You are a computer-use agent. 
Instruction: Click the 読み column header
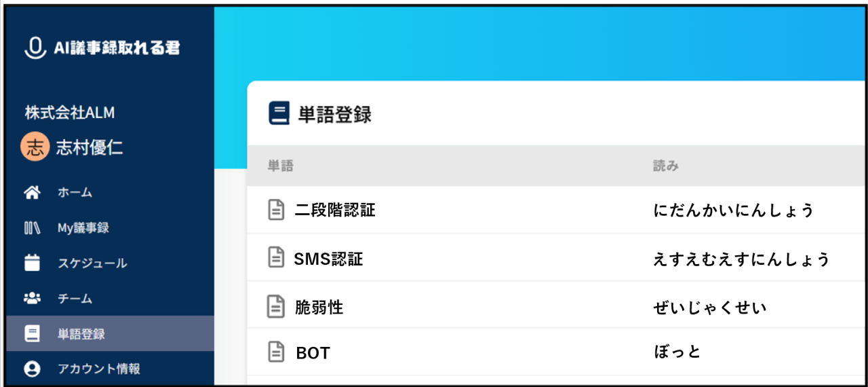pyautogui.click(x=665, y=166)
